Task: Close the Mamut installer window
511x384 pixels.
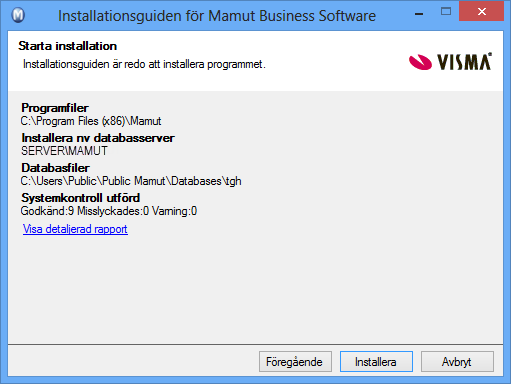Action: pyautogui.click(x=481, y=11)
